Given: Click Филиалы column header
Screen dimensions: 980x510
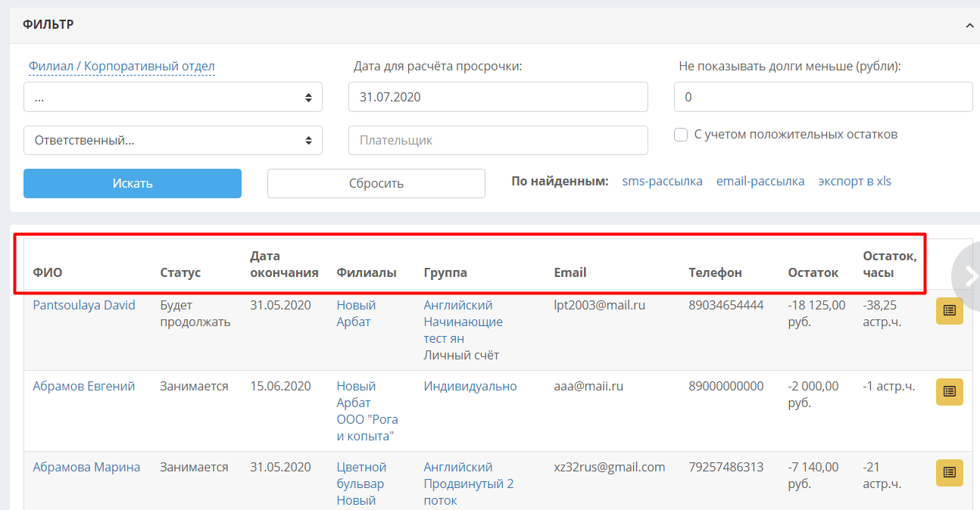Looking at the screenshot, I should point(367,272).
